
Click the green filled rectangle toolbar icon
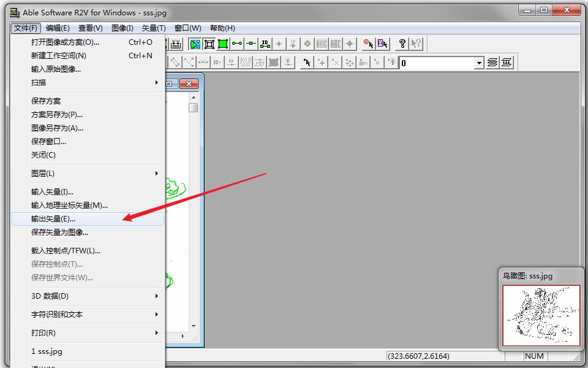[x=223, y=44]
